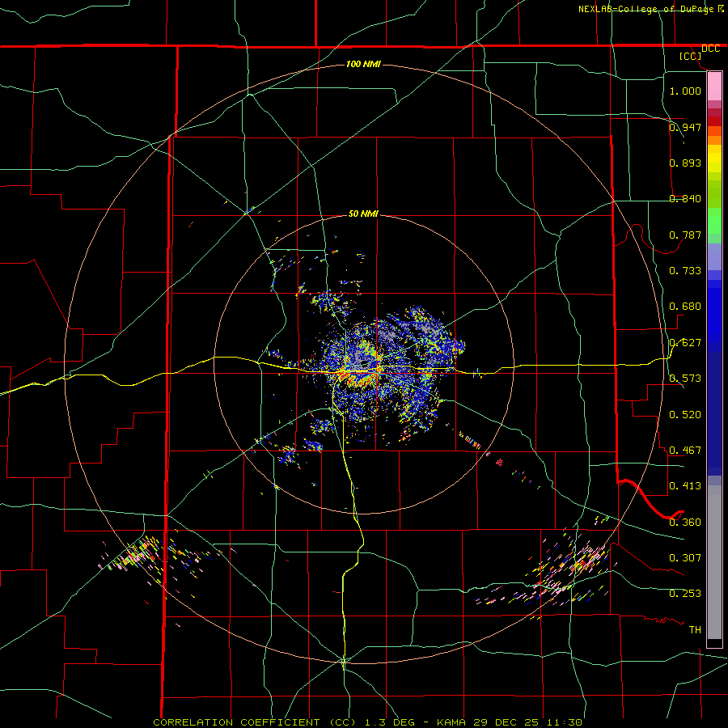Select the 0.840 legend value
This screenshot has height=728, width=728.
[685, 198]
